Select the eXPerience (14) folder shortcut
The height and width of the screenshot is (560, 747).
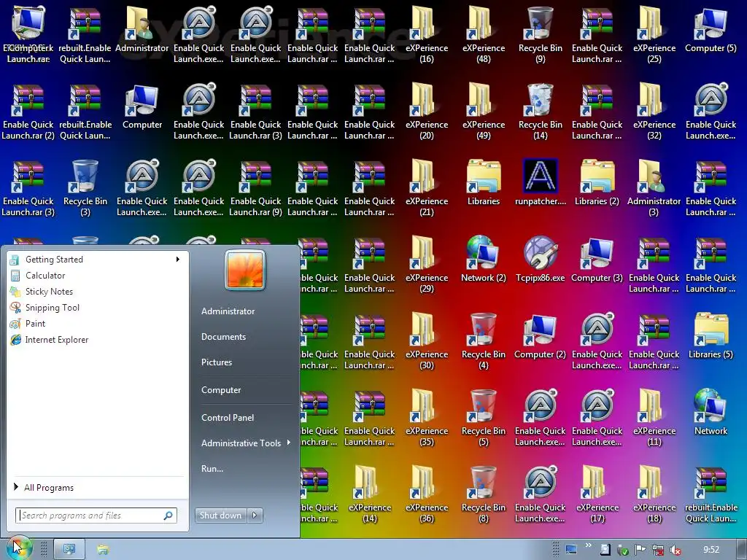(x=370, y=495)
